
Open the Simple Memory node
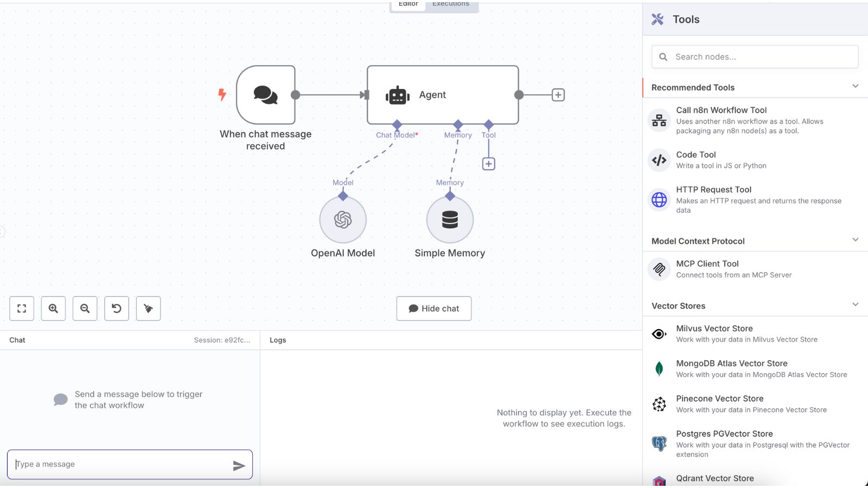[x=450, y=220]
